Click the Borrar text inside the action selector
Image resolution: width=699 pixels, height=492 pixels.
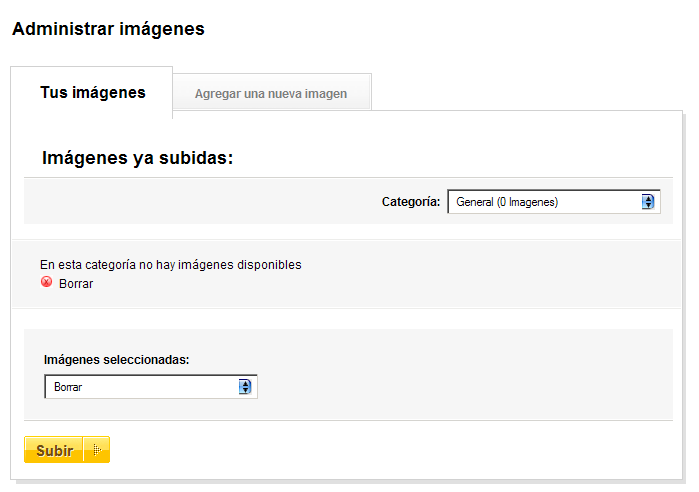click(x=68, y=387)
